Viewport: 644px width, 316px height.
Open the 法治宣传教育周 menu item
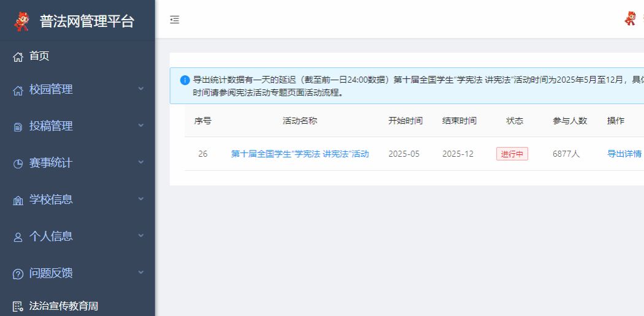[64, 306]
